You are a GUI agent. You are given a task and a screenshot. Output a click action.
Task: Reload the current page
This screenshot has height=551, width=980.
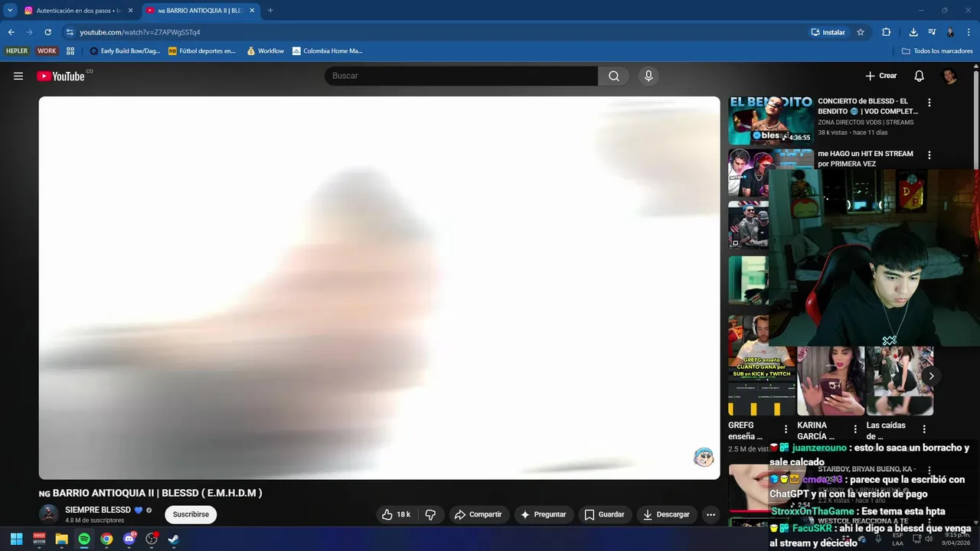pos(47,32)
